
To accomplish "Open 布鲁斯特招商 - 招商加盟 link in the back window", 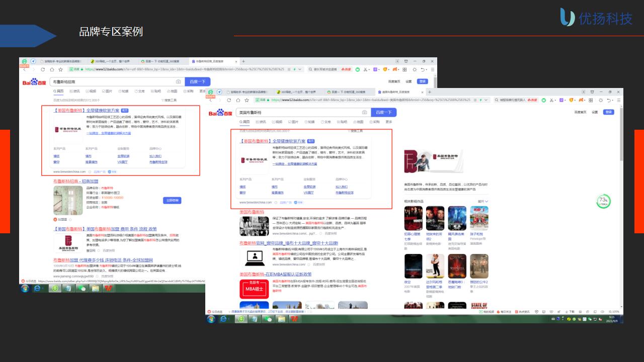I will point(76,181).
